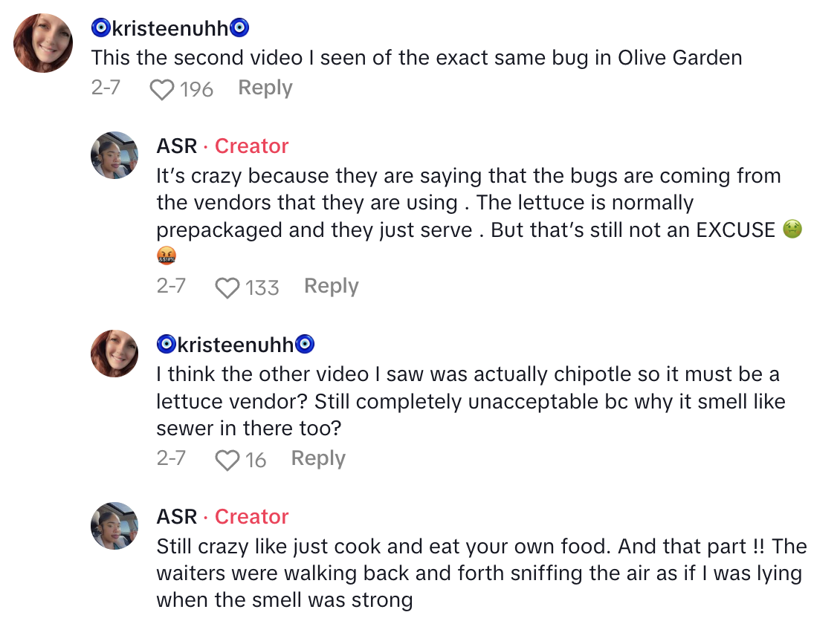
Task: Open ASR's avatar on the waiters reply
Action: [114, 526]
